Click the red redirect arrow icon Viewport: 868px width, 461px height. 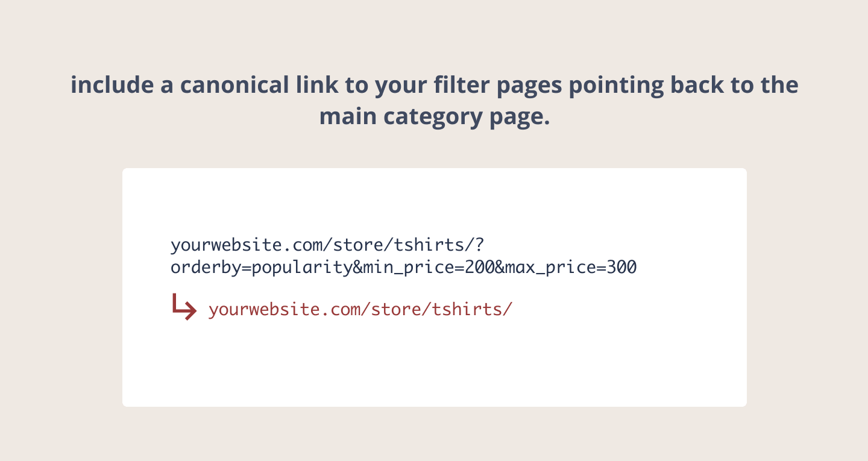[x=184, y=307]
